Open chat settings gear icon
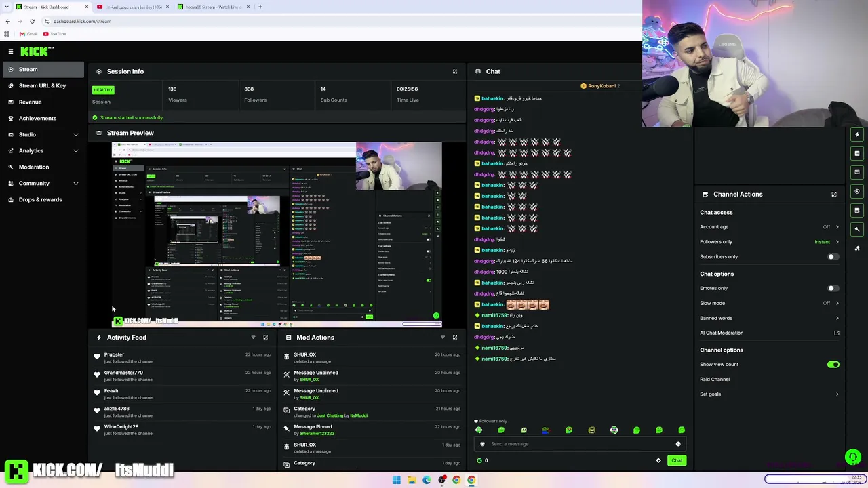 tap(658, 461)
